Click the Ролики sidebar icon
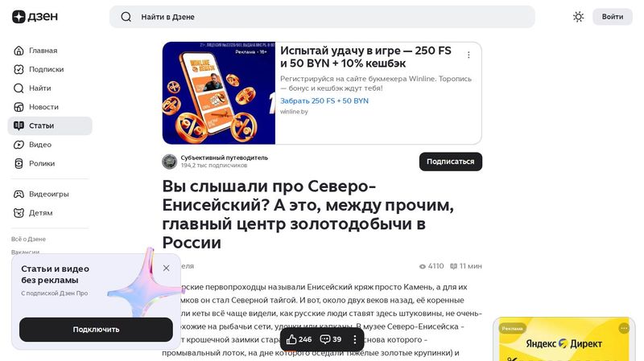Viewport: 644px width, 361px height. coord(19,164)
